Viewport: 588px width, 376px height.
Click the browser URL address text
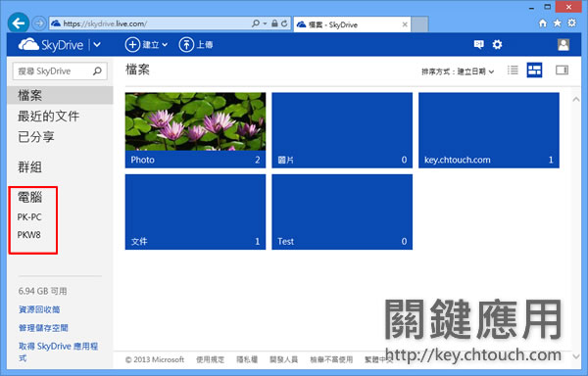[105, 23]
